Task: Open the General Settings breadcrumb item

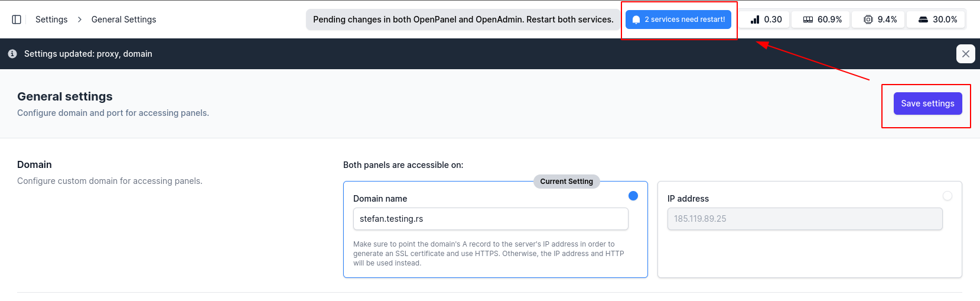Action: 123,20
